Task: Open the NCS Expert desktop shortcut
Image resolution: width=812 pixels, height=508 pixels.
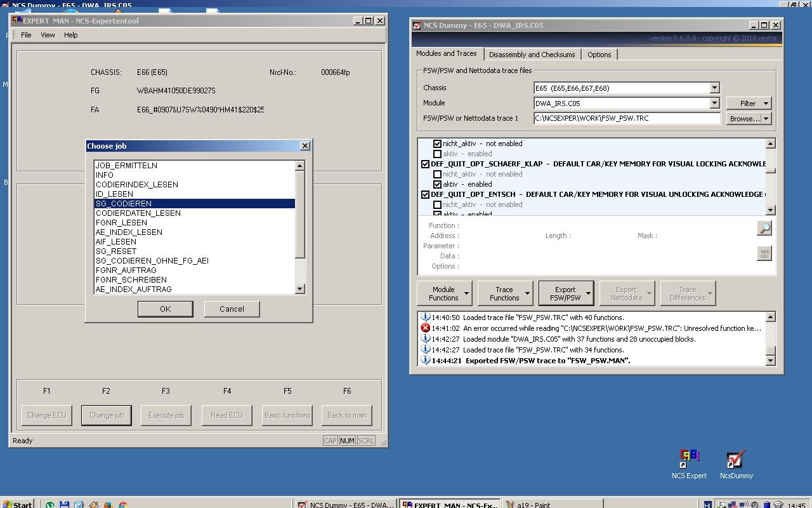Action: pos(689,464)
